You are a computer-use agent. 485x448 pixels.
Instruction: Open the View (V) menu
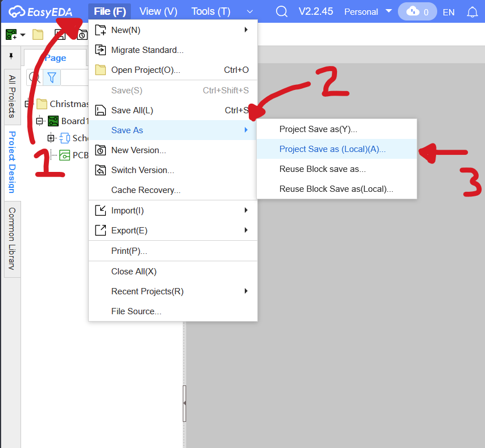coord(158,12)
